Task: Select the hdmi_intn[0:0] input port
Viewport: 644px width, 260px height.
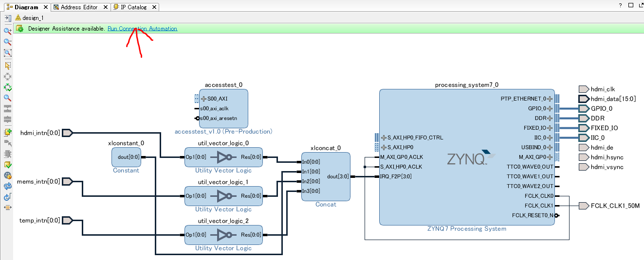Action: (68, 133)
